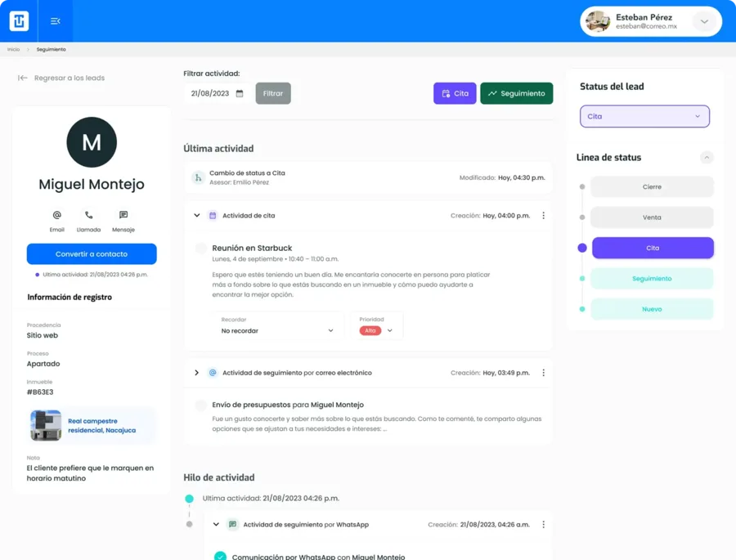
Task: Open the Real campestre residencial property thumbnail
Action: click(x=44, y=424)
